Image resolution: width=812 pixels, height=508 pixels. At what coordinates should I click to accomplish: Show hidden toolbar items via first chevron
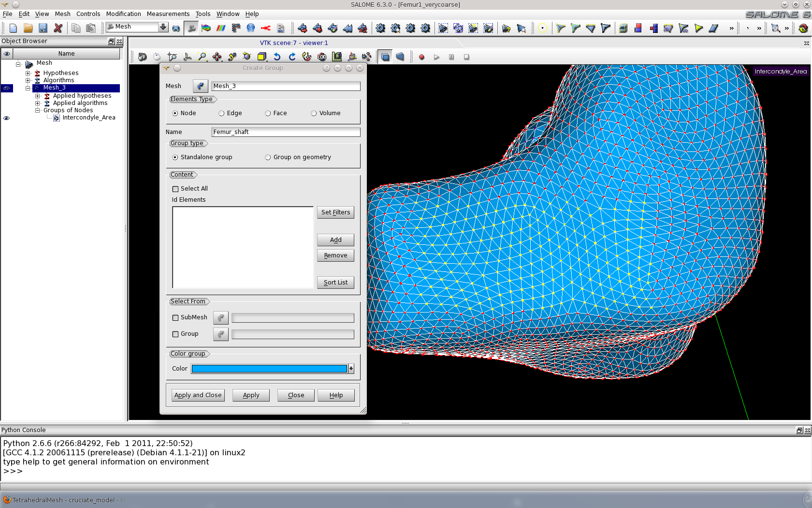tap(732, 28)
